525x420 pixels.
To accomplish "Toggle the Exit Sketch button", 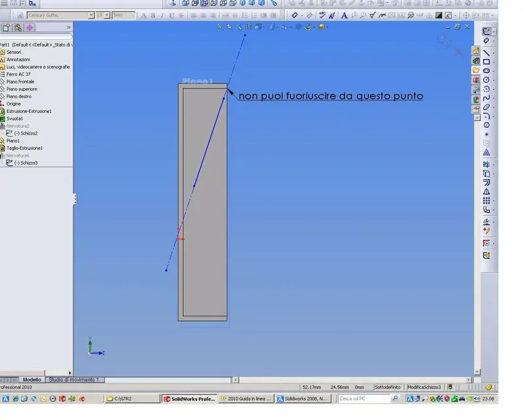I will coord(486,31).
